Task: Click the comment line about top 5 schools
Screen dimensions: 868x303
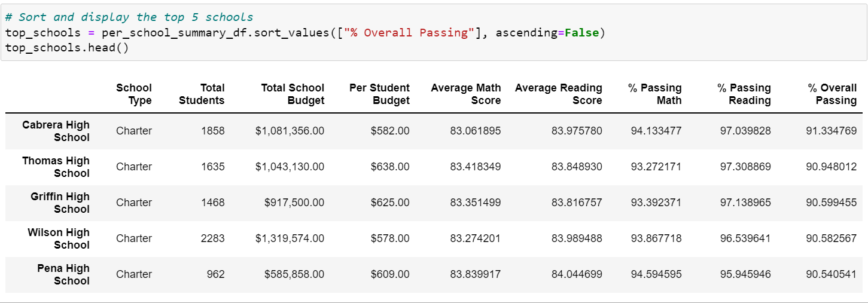Action: (x=129, y=17)
